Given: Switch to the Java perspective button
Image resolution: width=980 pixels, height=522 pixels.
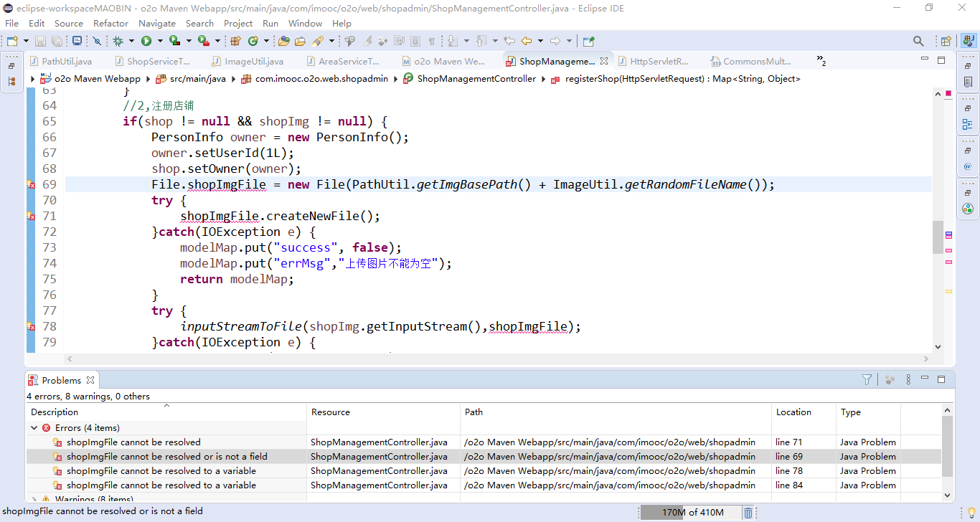Looking at the screenshot, I should point(968,41).
